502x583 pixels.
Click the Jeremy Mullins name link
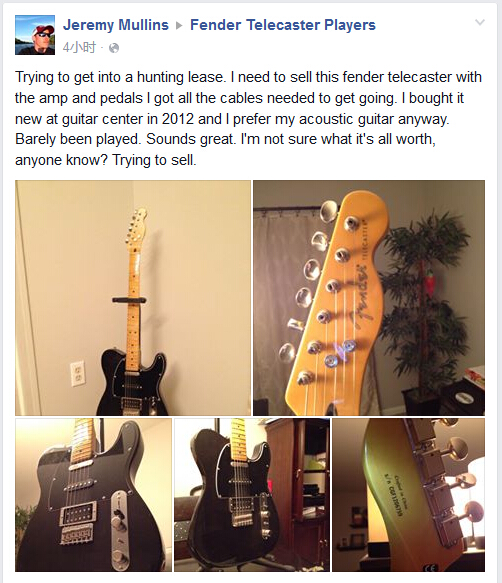click(116, 25)
